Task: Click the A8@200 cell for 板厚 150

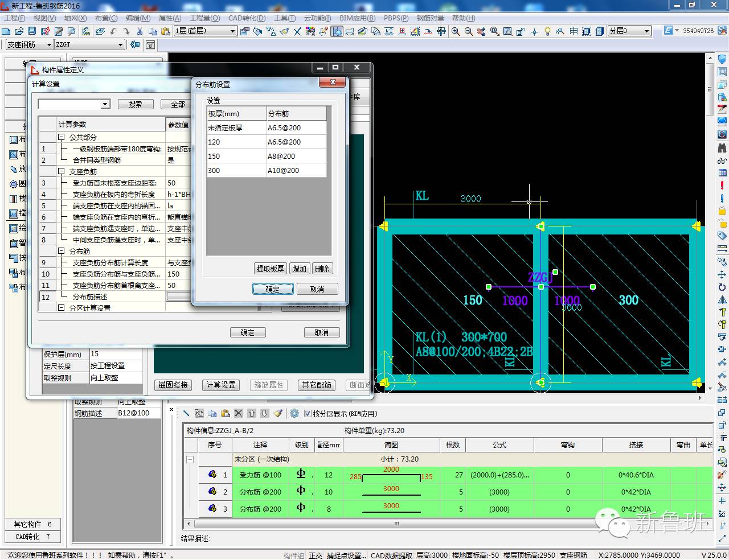Action: pos(297,156)
